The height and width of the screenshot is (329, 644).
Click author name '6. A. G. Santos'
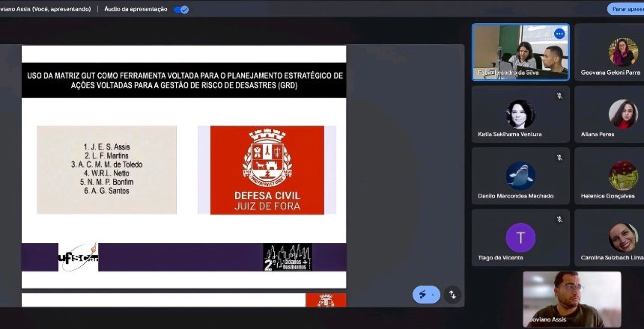click(x=107, y=191)
